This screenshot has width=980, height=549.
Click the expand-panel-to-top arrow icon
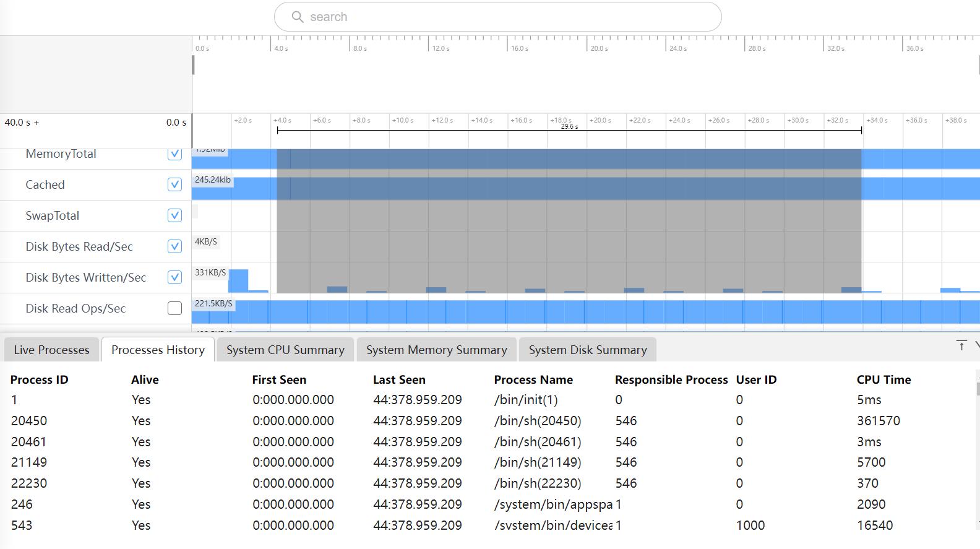(961, 345)
